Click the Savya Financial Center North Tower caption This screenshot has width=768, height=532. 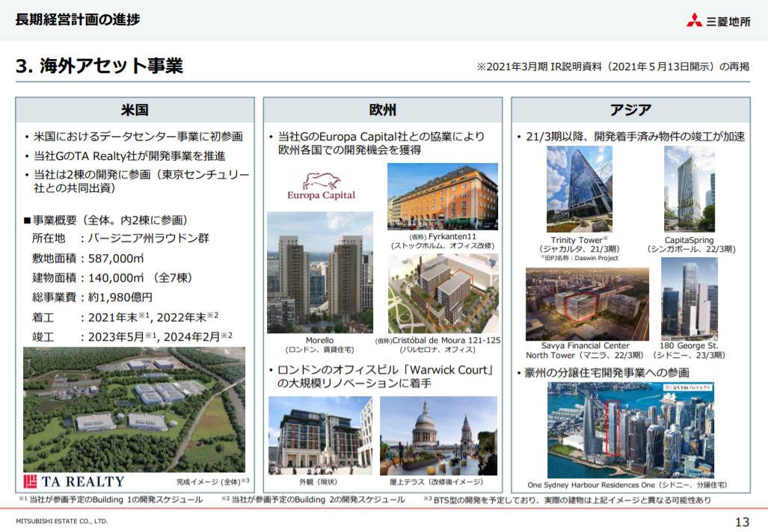(585, 350)
